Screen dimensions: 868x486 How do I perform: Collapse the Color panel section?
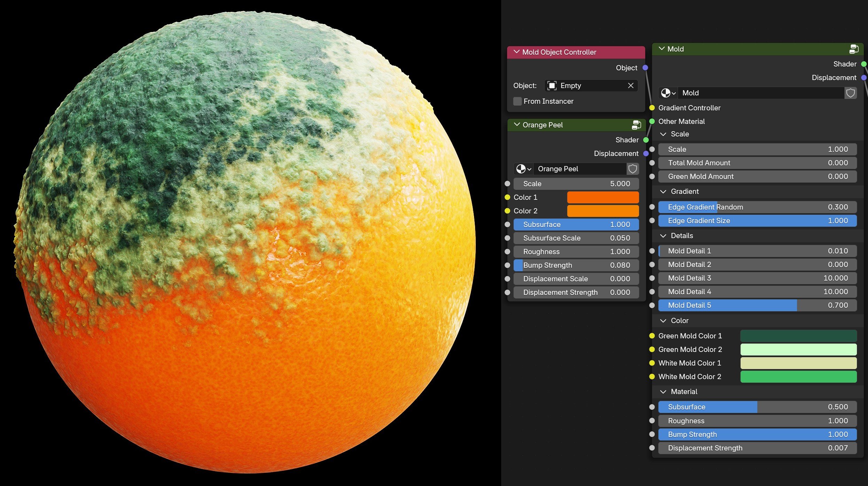(x=663, y=321)
